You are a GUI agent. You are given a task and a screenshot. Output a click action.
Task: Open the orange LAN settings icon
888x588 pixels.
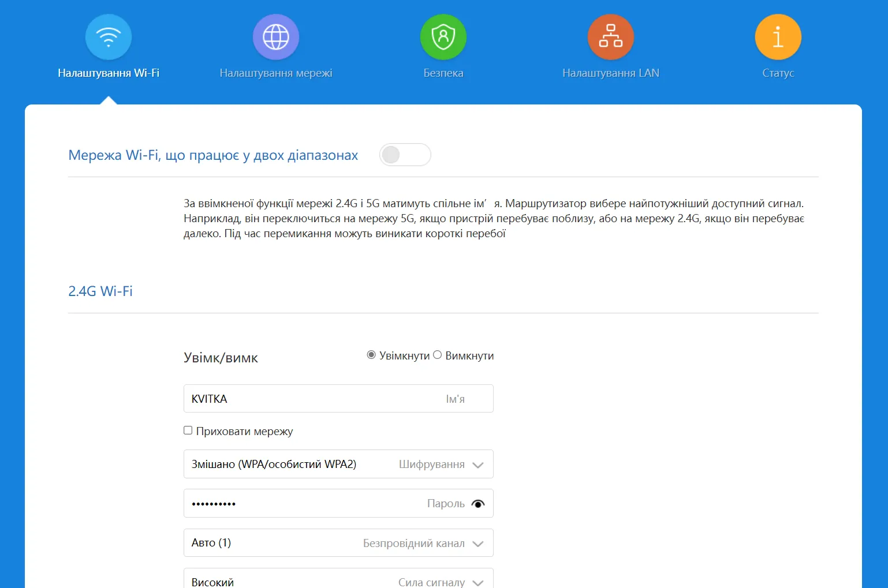[611, 37]
